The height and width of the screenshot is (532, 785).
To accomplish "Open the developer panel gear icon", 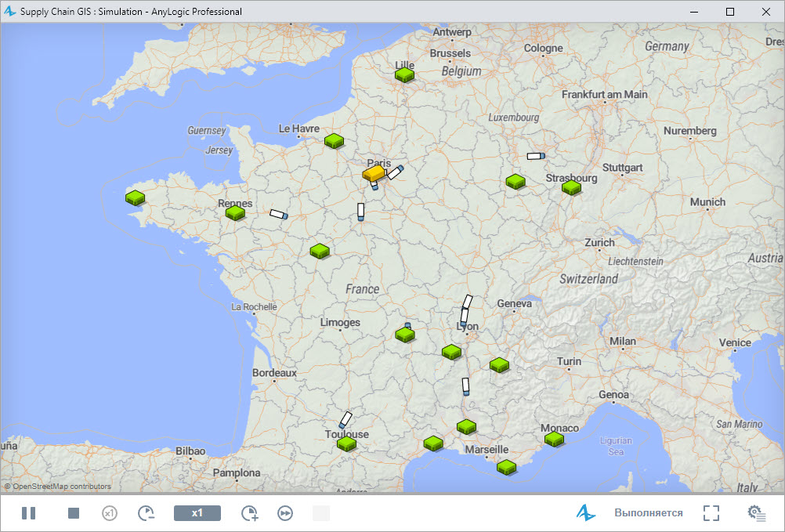I will pyautogui.click(x=757, y=513).
